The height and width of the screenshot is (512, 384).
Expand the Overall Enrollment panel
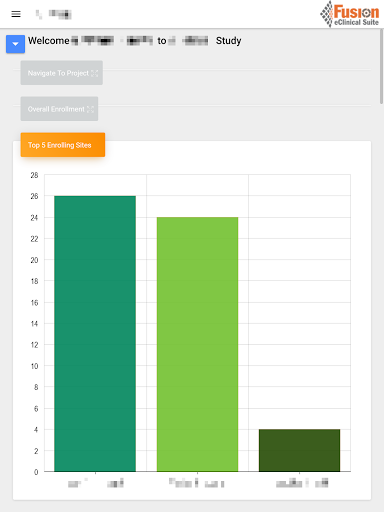click(x=59, y=109)
